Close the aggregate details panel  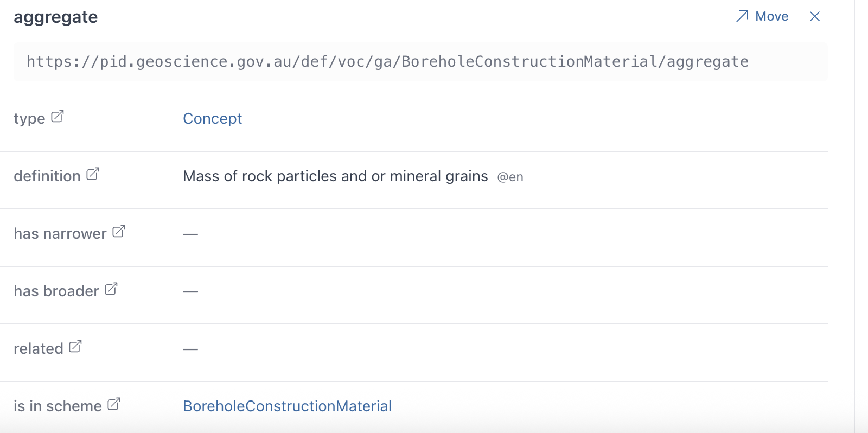point(815,16)
